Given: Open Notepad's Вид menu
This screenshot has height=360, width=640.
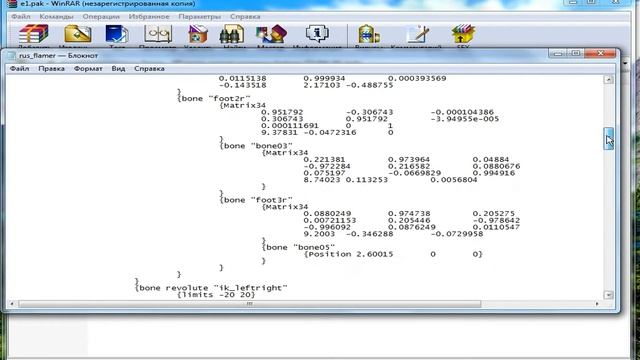Looking at the screenshot, I should point(118,69).
